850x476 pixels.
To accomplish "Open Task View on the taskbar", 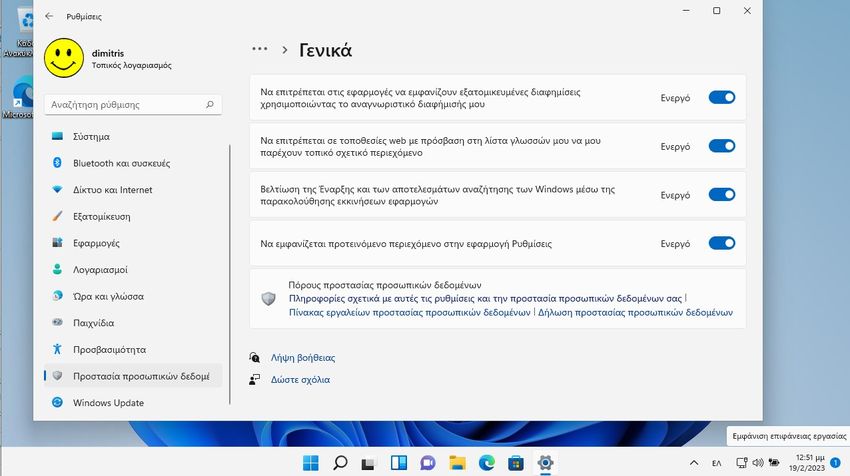I will (x=369, y=462).
